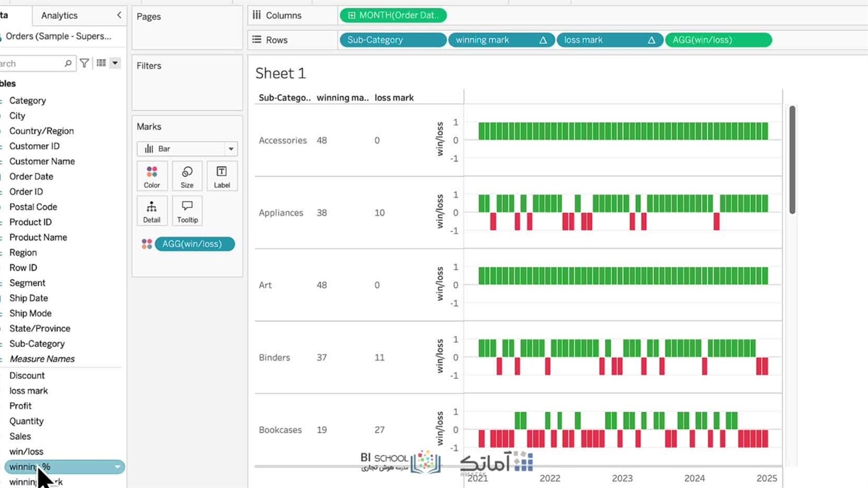Select the Profit field in data pane

20,405
